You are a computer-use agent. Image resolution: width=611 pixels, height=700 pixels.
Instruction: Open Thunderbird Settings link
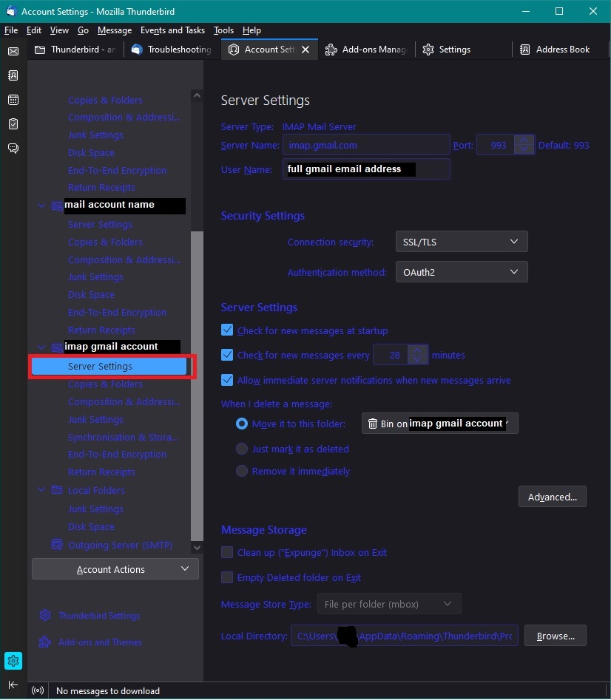click(x=99, y=615)
